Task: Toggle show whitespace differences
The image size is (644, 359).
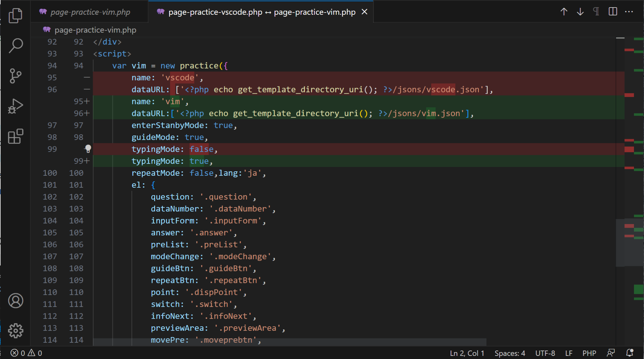Action: click(x=596, y=12)
